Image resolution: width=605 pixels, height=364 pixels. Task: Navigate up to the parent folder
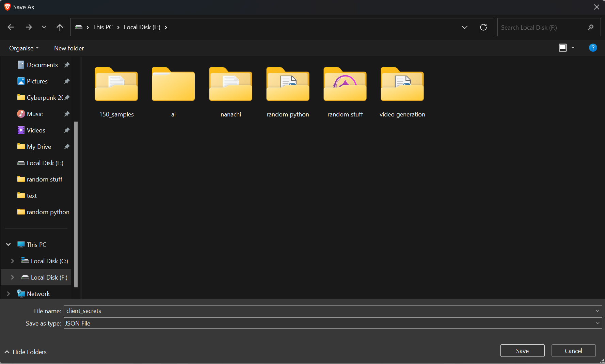click(x=60, y=27)
